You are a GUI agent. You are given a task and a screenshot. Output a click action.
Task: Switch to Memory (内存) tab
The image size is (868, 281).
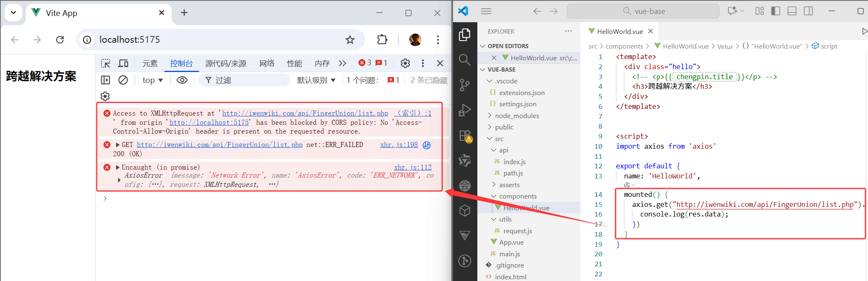coord(322,63)
